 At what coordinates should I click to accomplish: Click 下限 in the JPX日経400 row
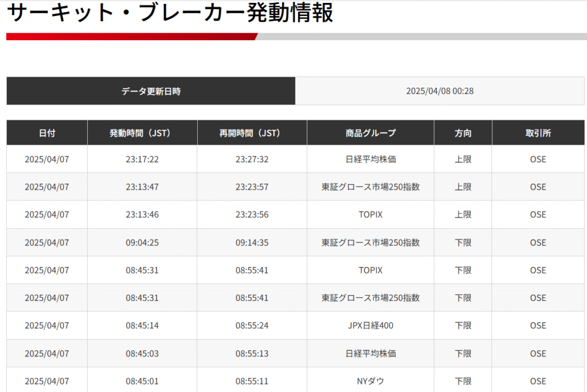coord(463,326)
